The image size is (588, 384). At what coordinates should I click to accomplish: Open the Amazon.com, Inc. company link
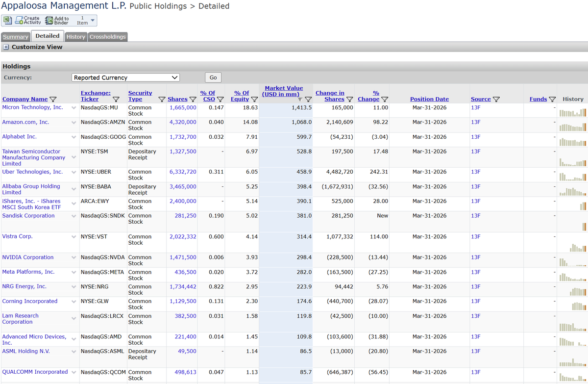pos(25,122)
